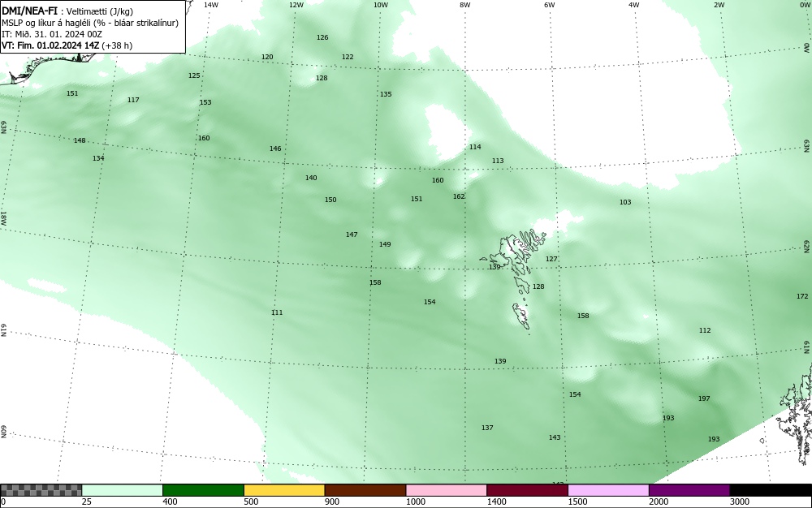Click the '60N' latitude label
Screen dimensions: 812x508
coord(3,432)
